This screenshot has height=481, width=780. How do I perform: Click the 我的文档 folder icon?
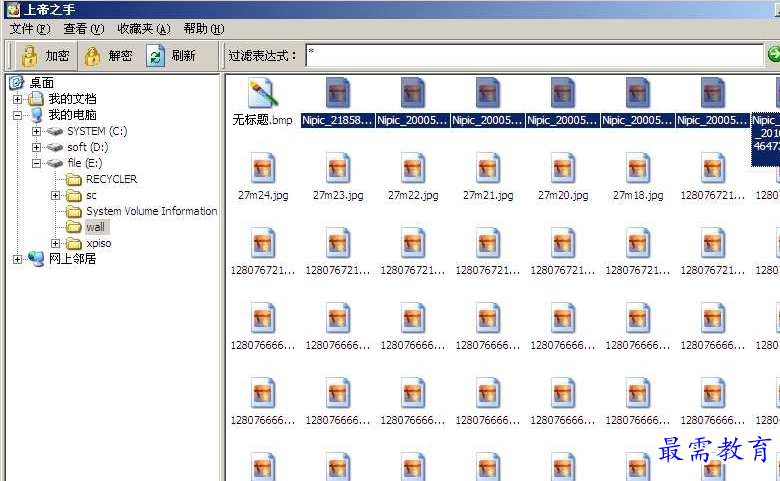point(36,99)
